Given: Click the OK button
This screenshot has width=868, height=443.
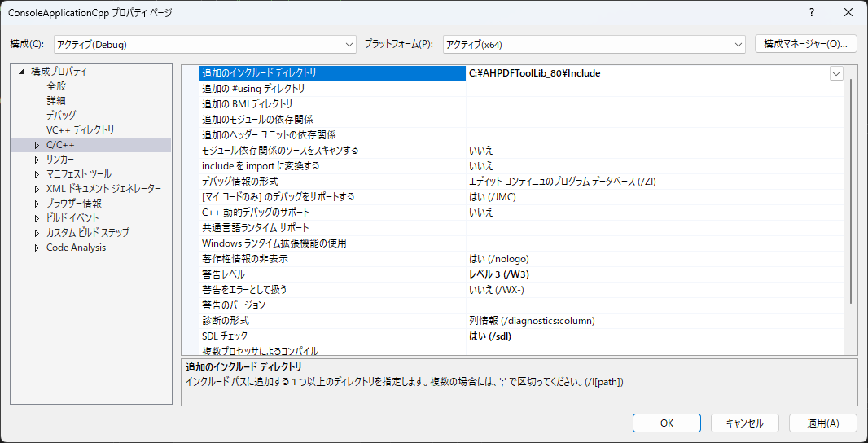Looking at the screenshot, I should pyautogui.click(x=666, y=423).
